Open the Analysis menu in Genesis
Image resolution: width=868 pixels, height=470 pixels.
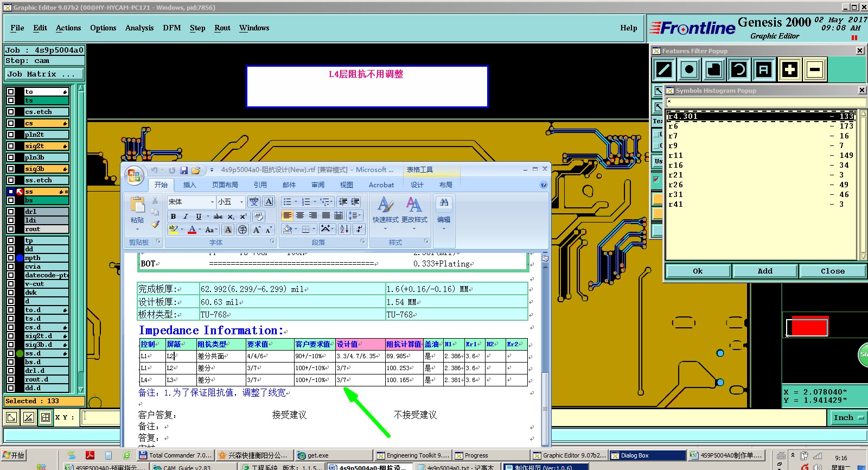[139, 28]
